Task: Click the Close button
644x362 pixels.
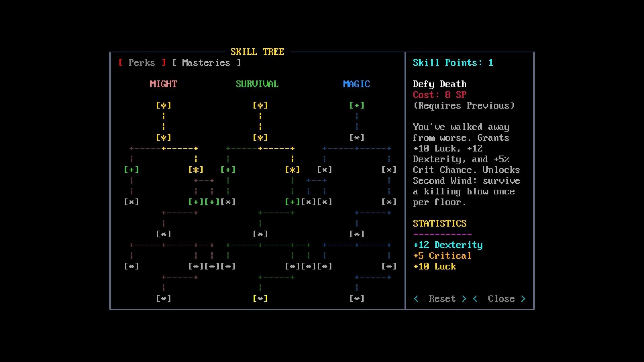Action: (x=499, y=299)
